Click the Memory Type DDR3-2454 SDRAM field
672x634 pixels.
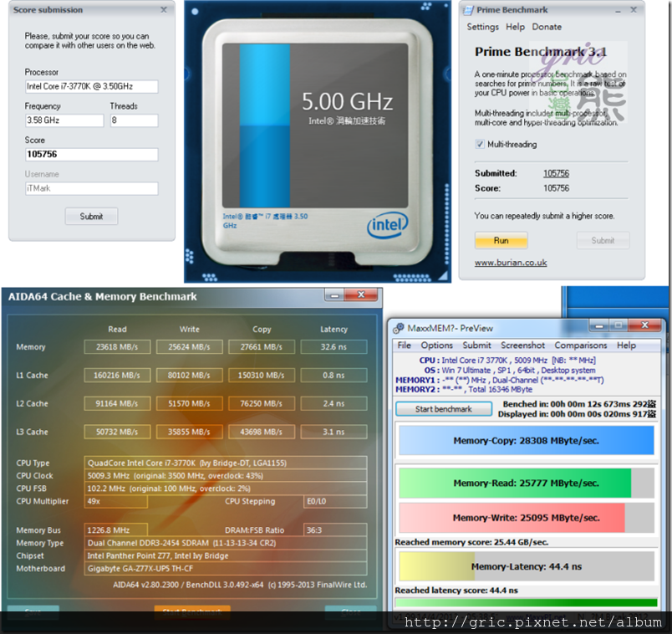(x=226, y=543)
